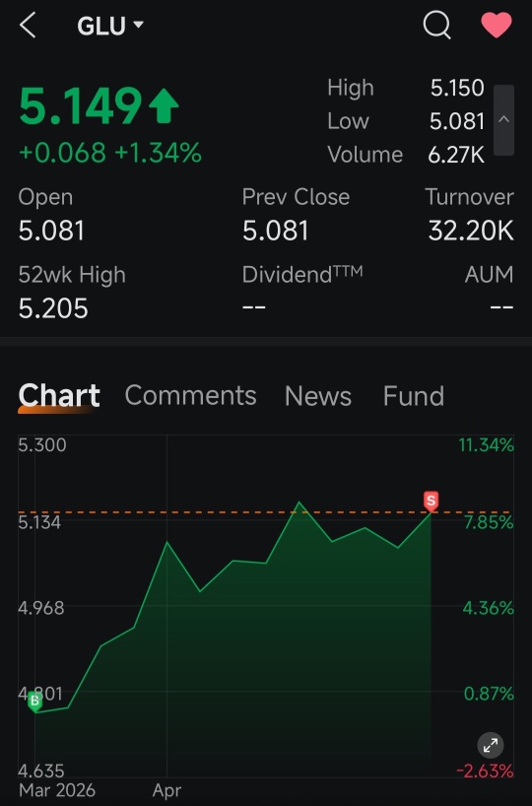
Task: Tap the Volume 6.27K value
Action: (x=456, y=155)
